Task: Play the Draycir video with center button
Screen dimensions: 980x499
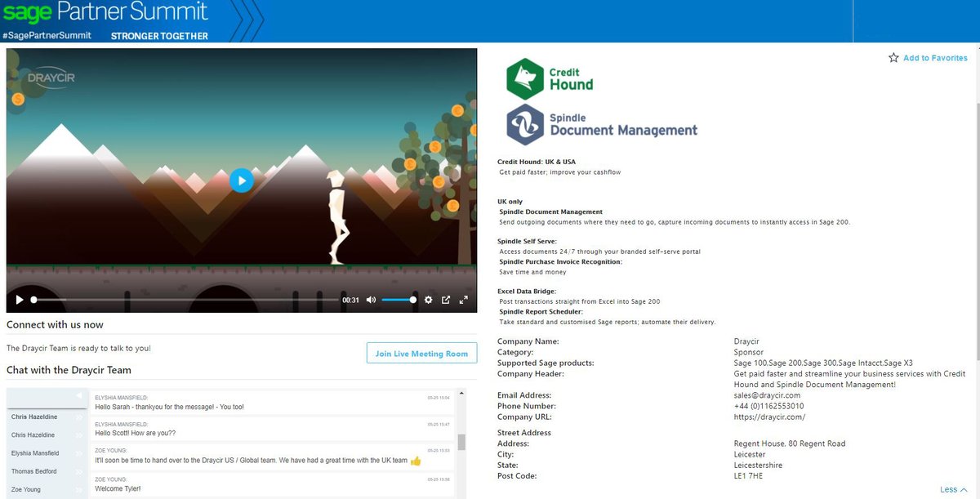Action: (x=241, y=180)
